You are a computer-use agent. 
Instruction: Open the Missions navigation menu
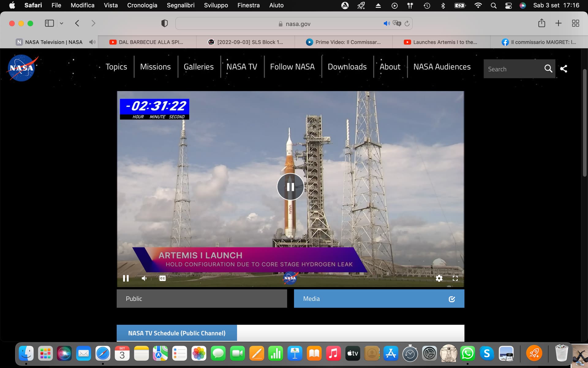point(155,67)
